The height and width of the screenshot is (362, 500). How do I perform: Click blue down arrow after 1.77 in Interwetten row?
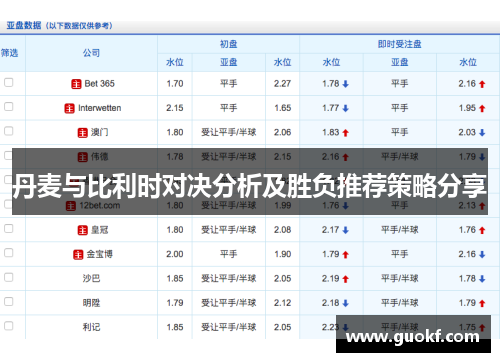346,108
